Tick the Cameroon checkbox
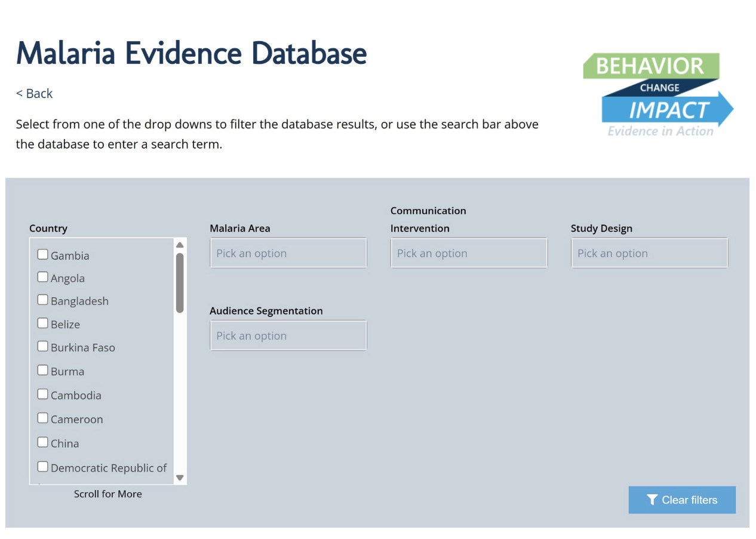The width and height of the screenshot is (756, 539). 43,418
